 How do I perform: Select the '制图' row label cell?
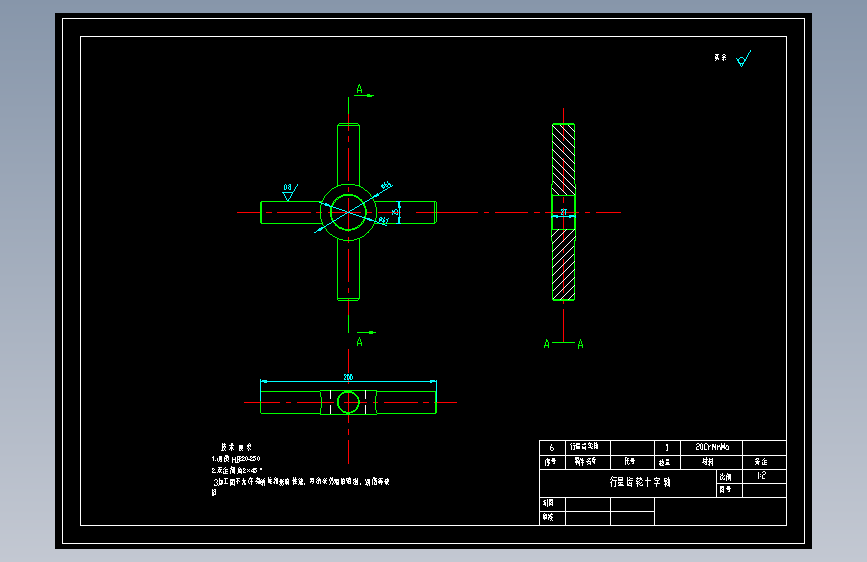pos(552,504)
